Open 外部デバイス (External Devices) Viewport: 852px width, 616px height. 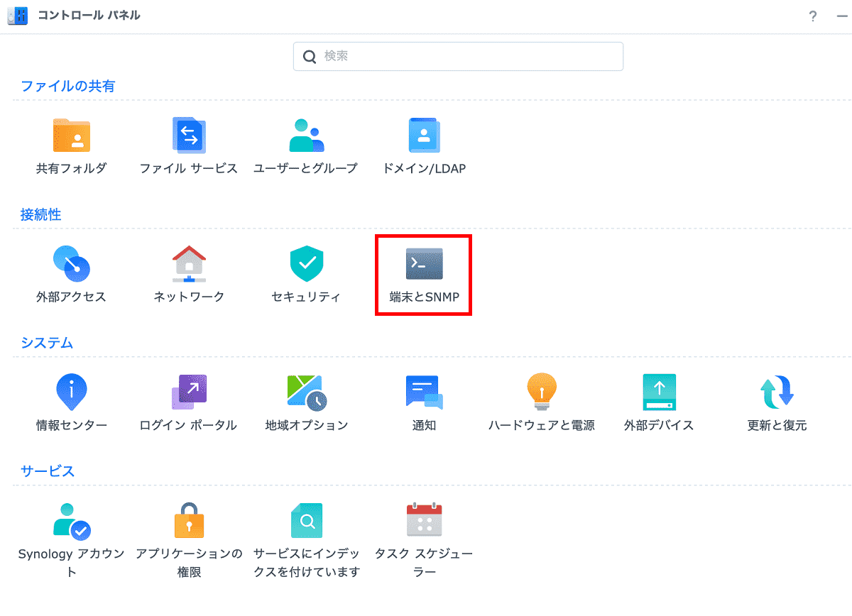tap(659, 403)
